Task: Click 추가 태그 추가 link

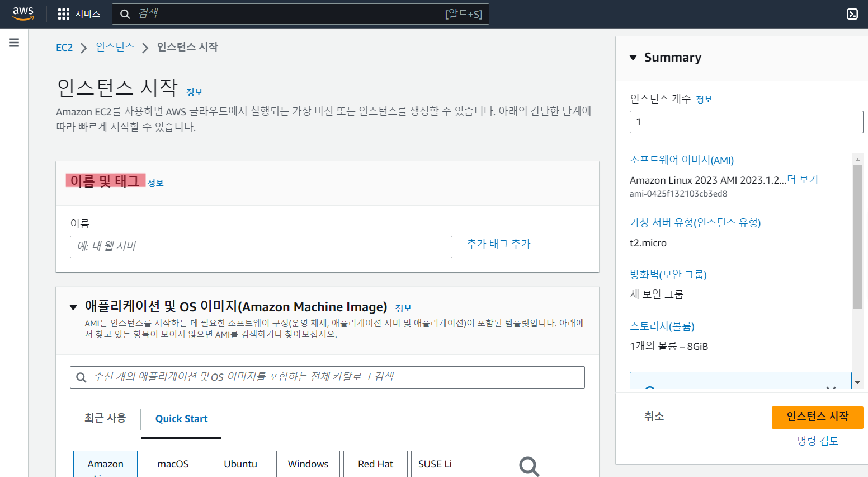Action: tap(498, 244)
